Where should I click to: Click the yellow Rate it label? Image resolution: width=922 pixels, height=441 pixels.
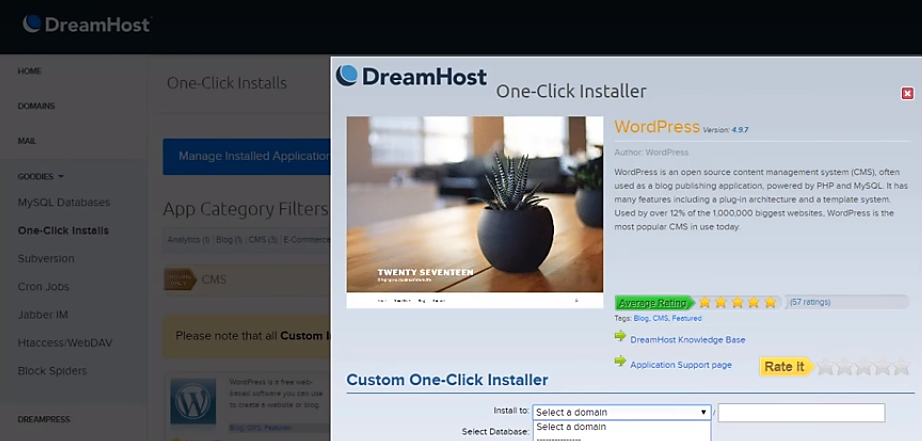786,366
